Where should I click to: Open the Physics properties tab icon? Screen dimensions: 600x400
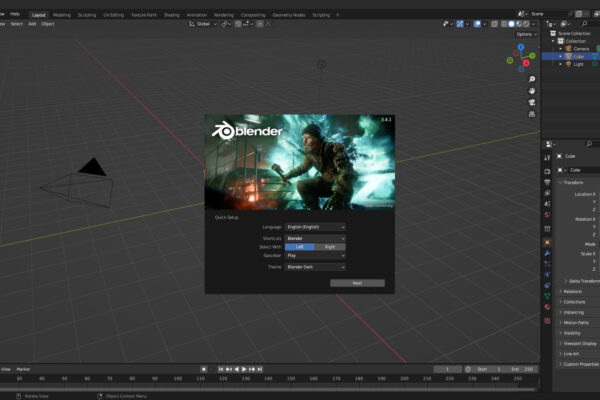pos(547,274)
